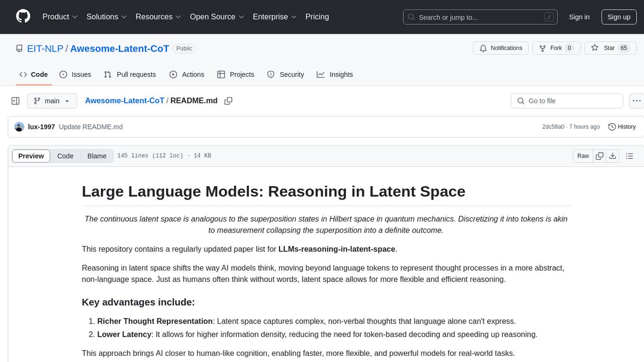Click the Sign up button
Viewport: 644px width, 362px height.
pos(618,17)
